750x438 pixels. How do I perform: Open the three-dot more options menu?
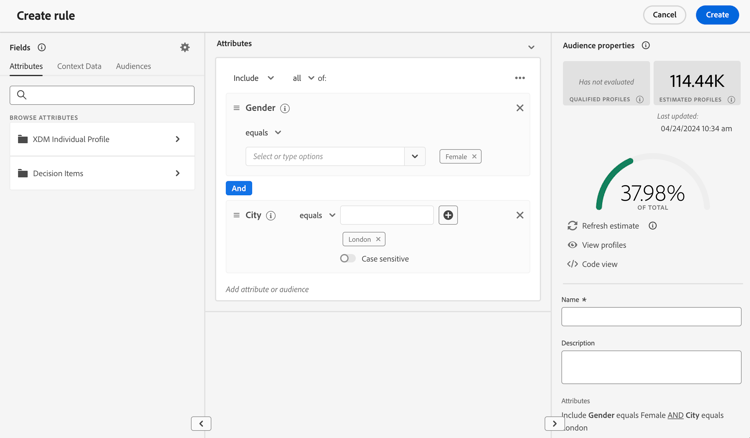click(520, 78)
